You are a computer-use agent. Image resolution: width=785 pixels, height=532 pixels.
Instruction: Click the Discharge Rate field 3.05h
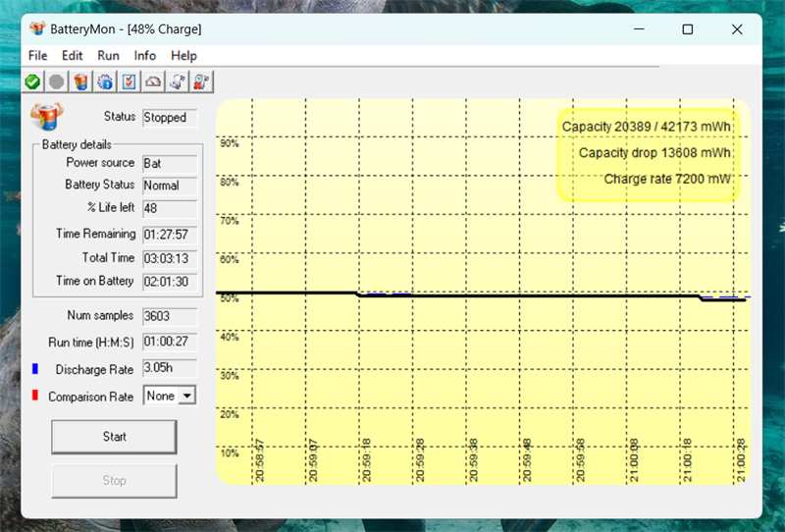170,368
